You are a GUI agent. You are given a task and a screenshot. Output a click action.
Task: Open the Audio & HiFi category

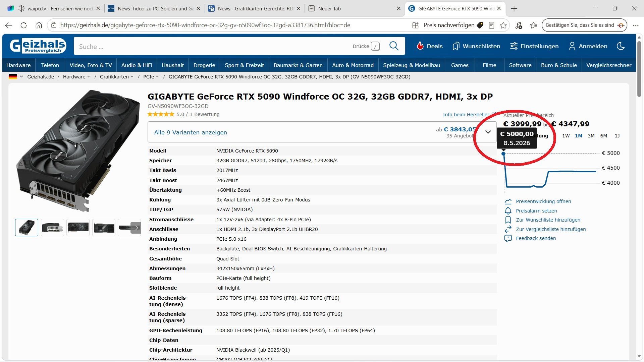click(x=137, y=65)
